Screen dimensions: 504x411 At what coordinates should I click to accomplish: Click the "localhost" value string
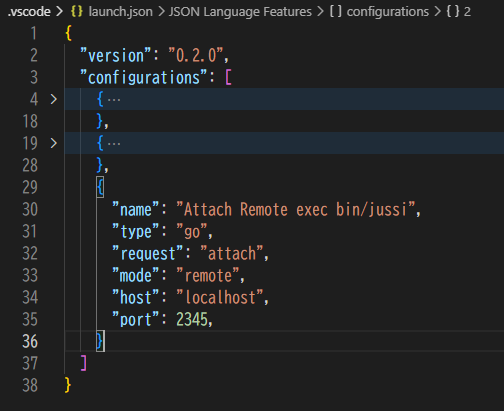click(220, 297)
